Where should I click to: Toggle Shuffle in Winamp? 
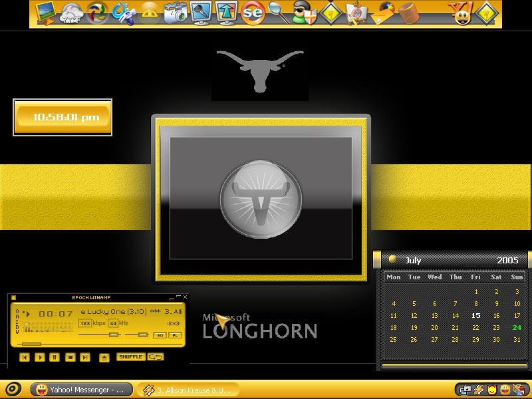(130, 357)
